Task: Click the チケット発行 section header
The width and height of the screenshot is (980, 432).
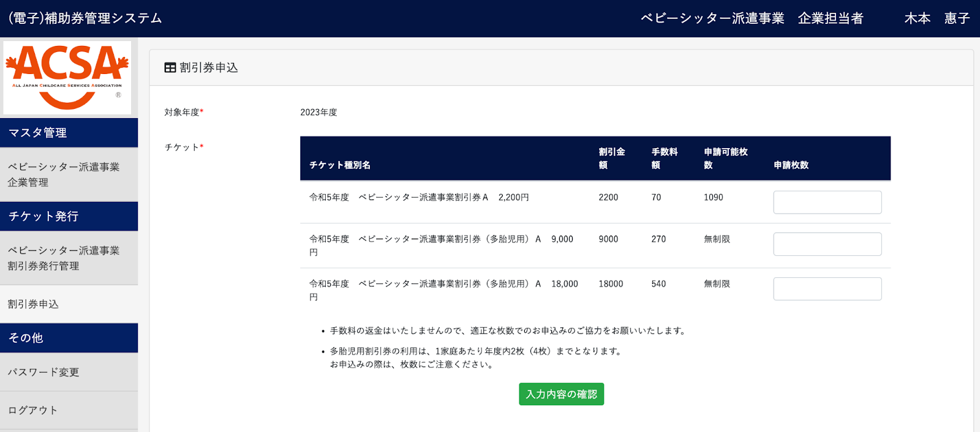Action: [69, 216]
